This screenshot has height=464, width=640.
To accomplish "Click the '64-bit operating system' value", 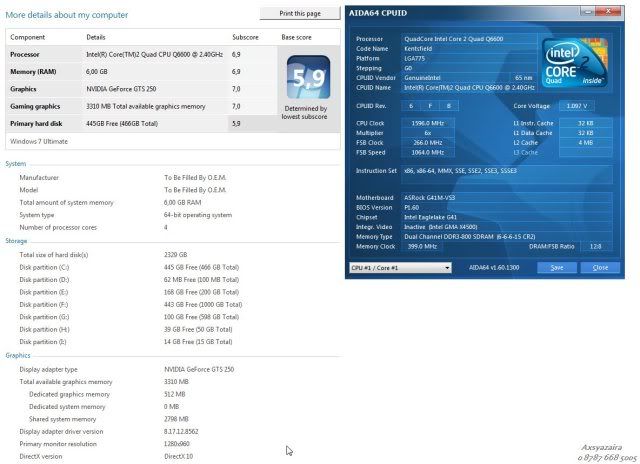I will 198,215.
